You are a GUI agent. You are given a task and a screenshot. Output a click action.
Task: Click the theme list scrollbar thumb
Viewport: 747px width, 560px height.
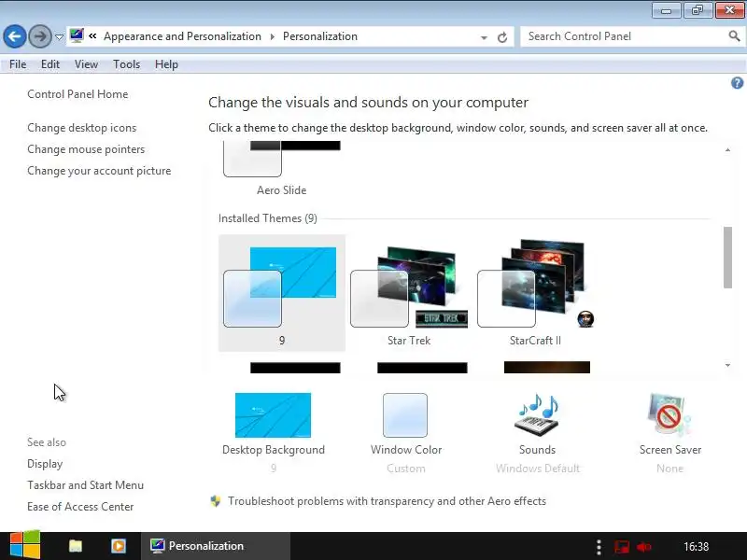tap(727, 258)
